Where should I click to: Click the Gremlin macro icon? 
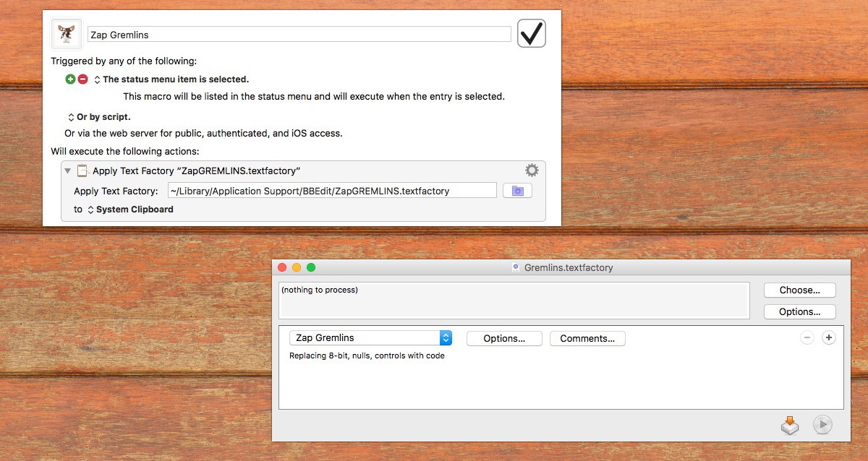coord(67,34)
